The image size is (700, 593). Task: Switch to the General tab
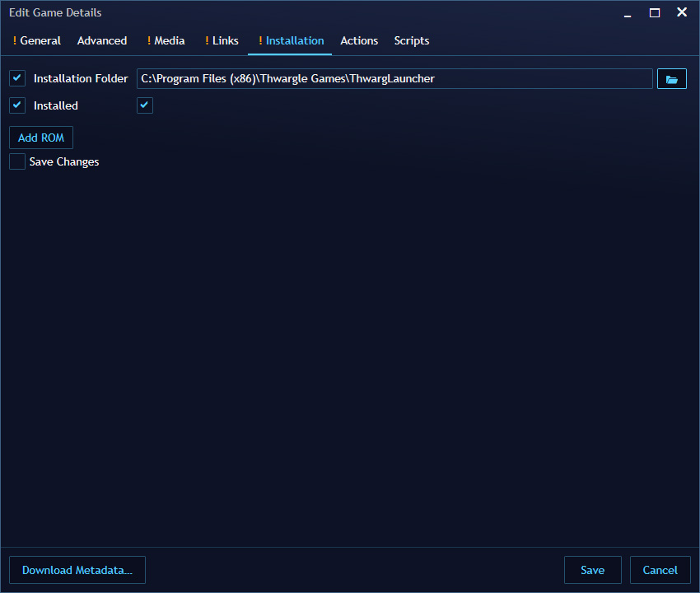[x=37, y=40]
